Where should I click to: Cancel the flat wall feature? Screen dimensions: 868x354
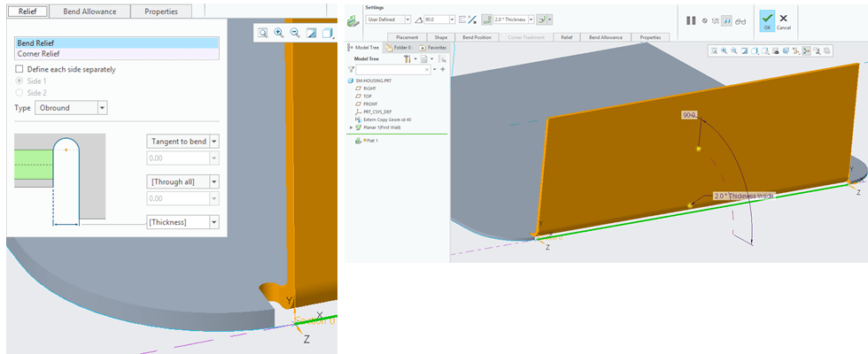pyautogui.click(x=784, y=19)
